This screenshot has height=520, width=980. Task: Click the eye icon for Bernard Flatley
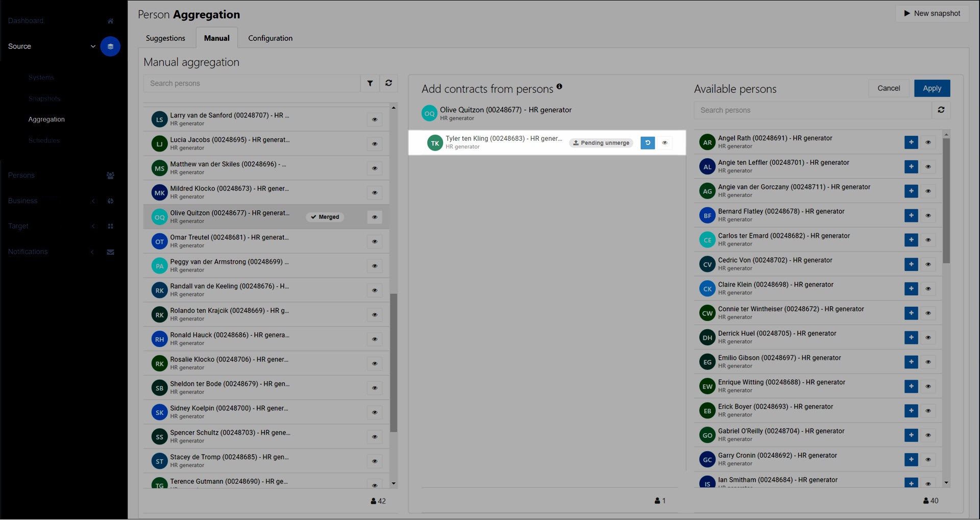928,215
